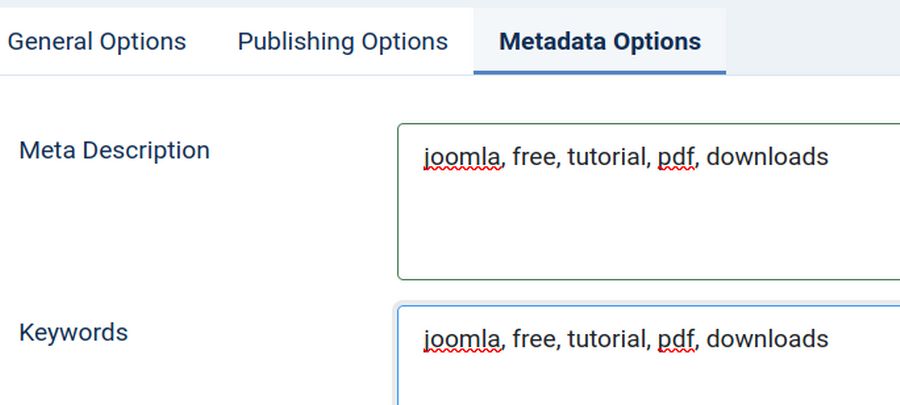Place cursor before 'joomla' in Meta Description

coord(422,157)
